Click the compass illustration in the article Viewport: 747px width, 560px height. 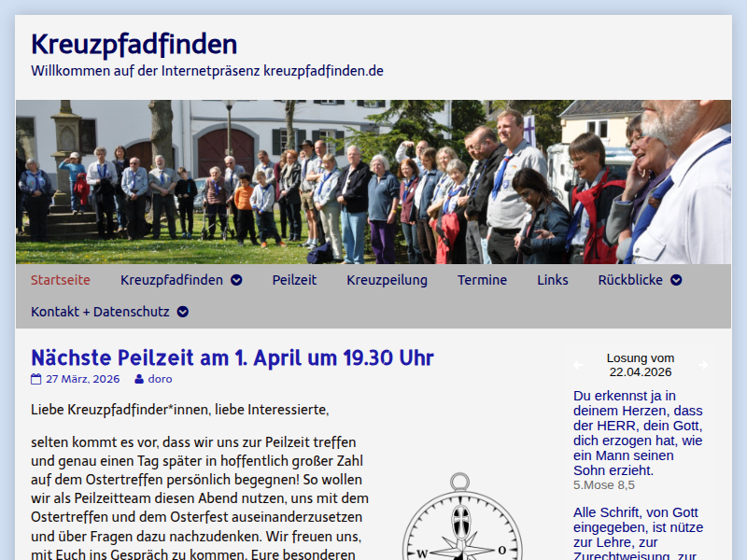(459, 523)
